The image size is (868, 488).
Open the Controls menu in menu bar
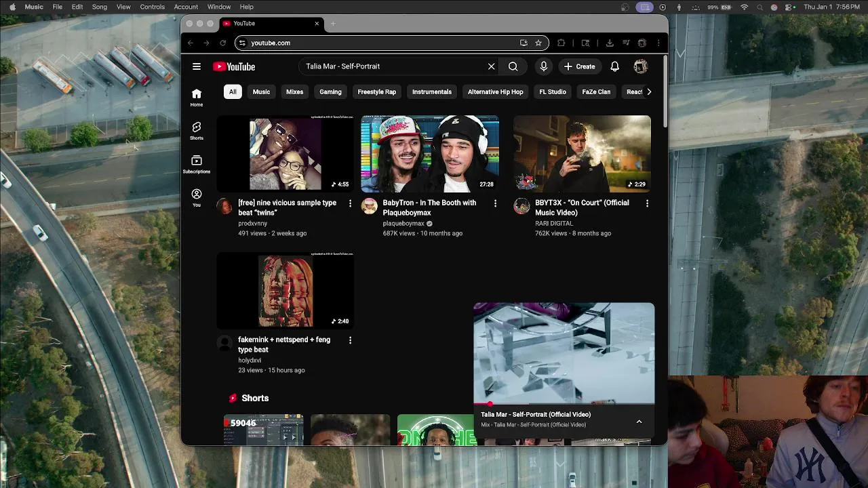coord(152,7)
